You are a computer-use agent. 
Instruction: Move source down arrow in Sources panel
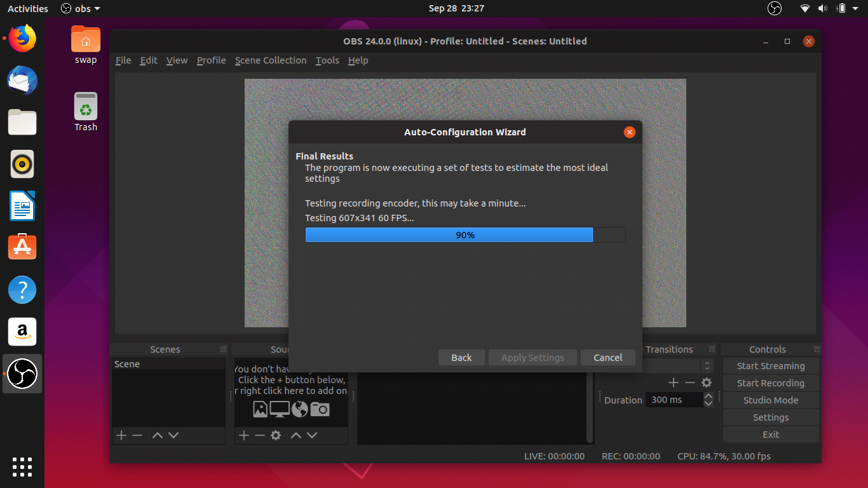(x=312, y=435)
